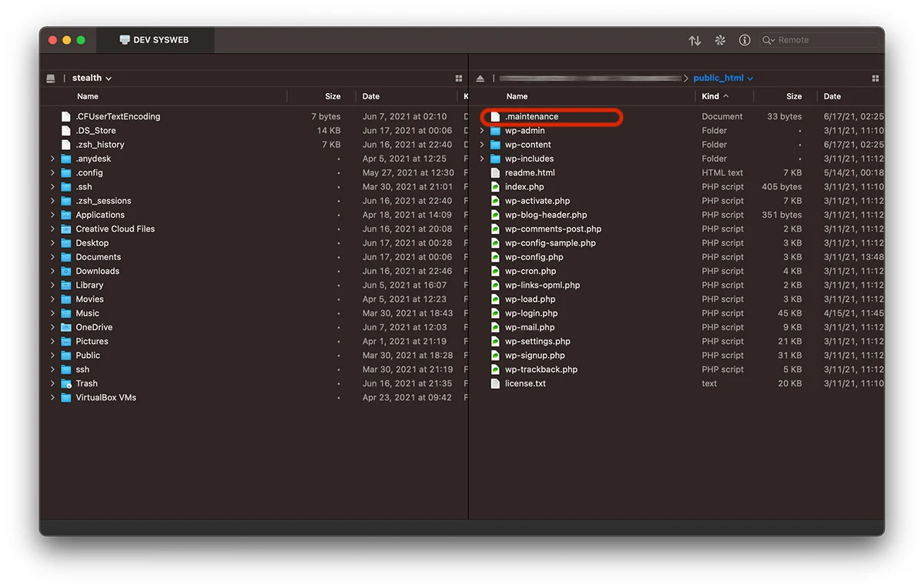
Task: Open the public_html path dropdown
Action: tap(723, 78)
